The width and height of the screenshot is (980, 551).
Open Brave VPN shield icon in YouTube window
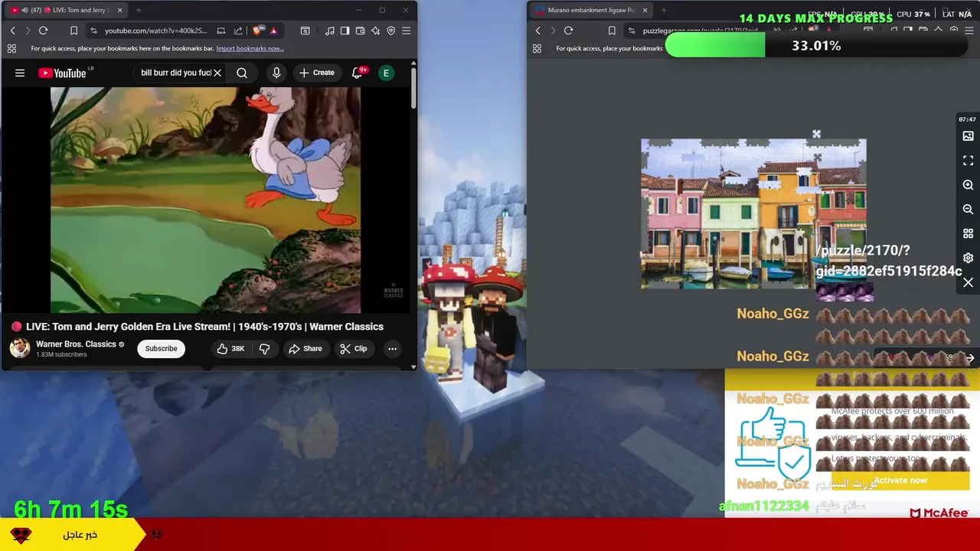click(390, 31)
